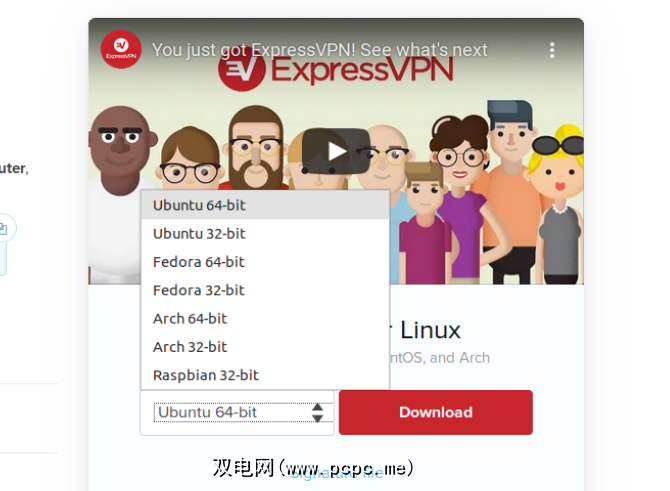Viewport: 670px width, 491px height.
Task: Open the video title link
Action: click(319, 50)
